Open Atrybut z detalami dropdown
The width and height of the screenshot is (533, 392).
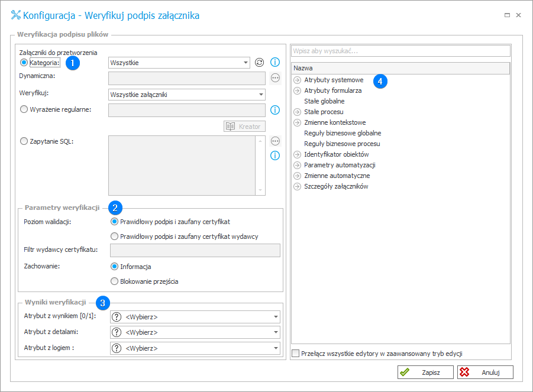[x=195, y=332]
